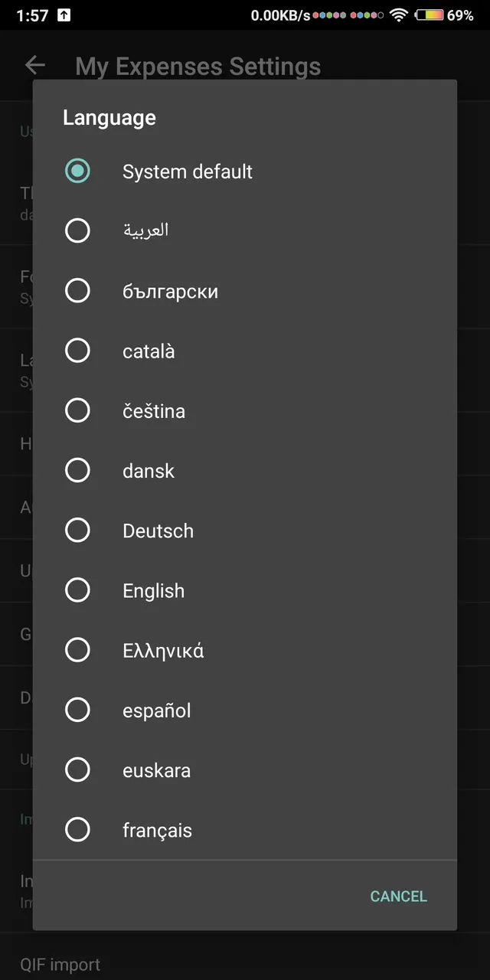
Task: Choose Ελληνικά language option
Action: [245, 650]
